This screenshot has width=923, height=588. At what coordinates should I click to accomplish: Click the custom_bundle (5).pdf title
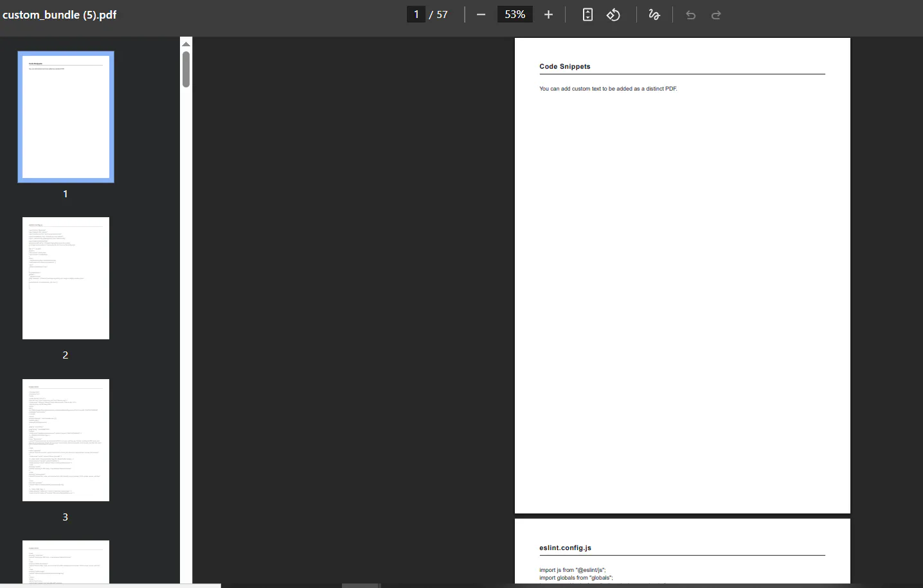[x=60, y=14]
